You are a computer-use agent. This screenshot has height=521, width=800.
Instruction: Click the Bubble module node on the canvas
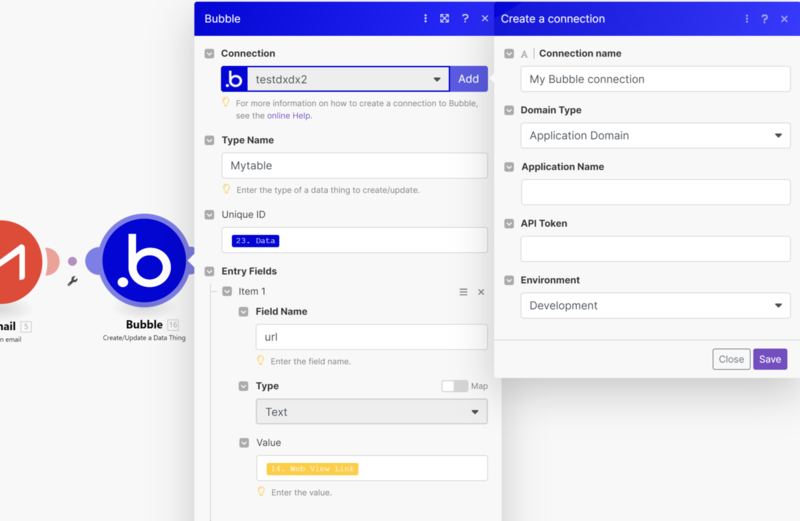click(x=144, y=261)
